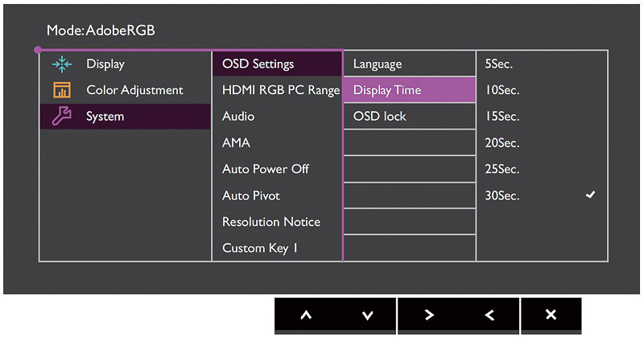Select the Audio menu entry
The image size is (644, 339).
click(x=277, y=117)
